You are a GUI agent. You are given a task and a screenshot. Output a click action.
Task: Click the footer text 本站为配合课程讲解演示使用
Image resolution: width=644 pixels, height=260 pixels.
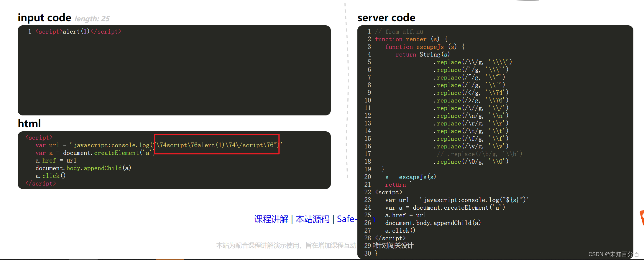click(259, 246)
